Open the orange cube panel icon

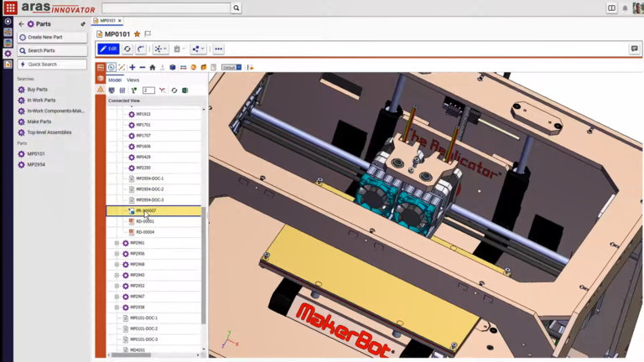[101, 79]
